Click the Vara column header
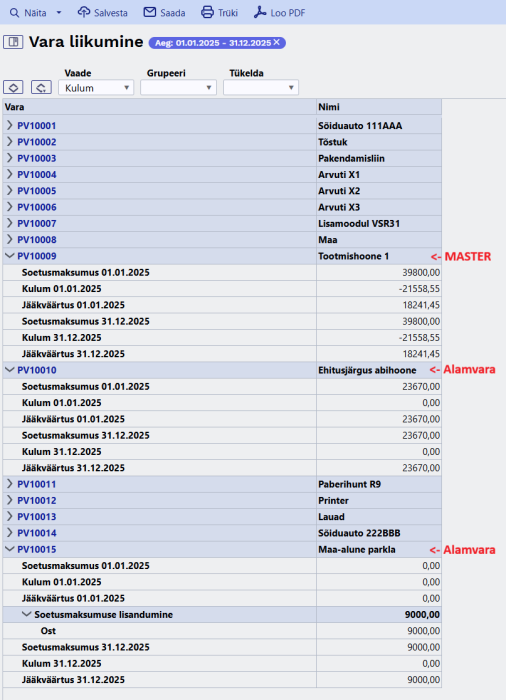 tap(14, 107)
